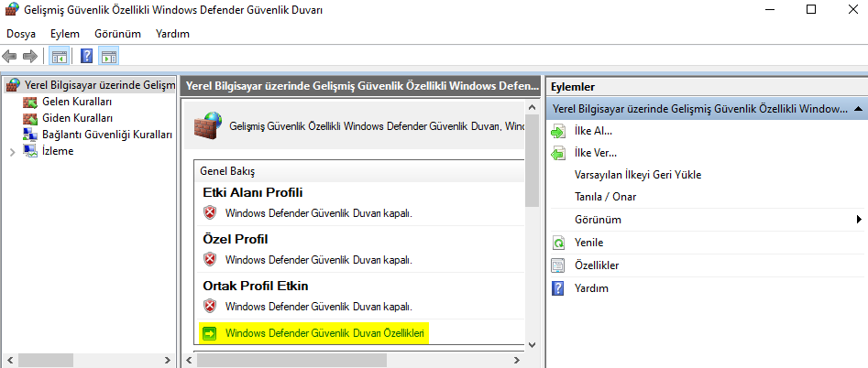
Task: Click the İzleme monitor icon
Action: (30, 151)
